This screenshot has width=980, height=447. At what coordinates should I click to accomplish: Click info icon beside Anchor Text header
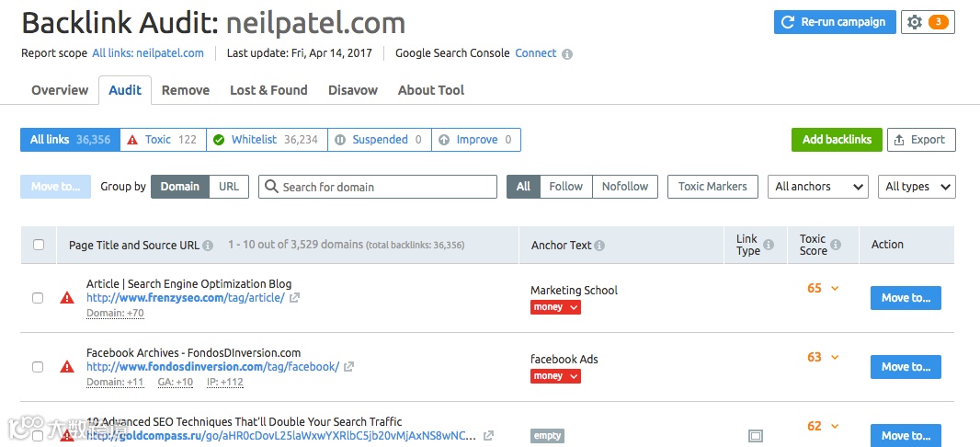(x=599, y=246)
